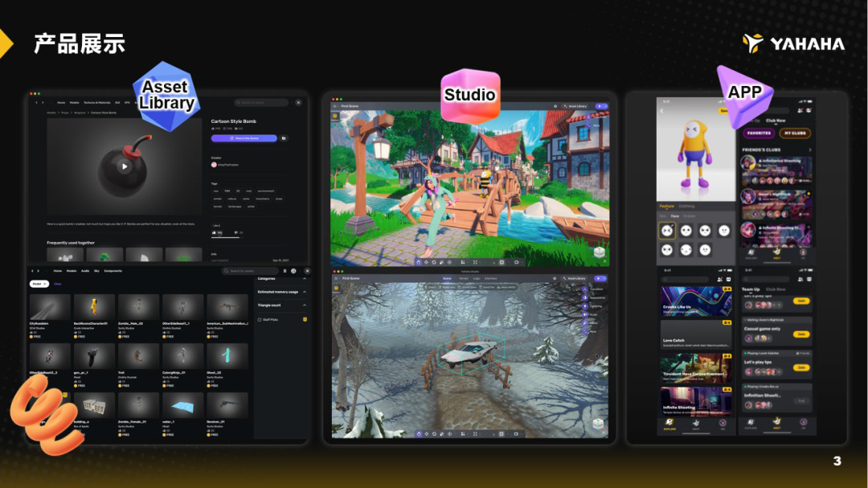Click the Props breadcrumb link

pyautogui.click(x=65, y=113)
